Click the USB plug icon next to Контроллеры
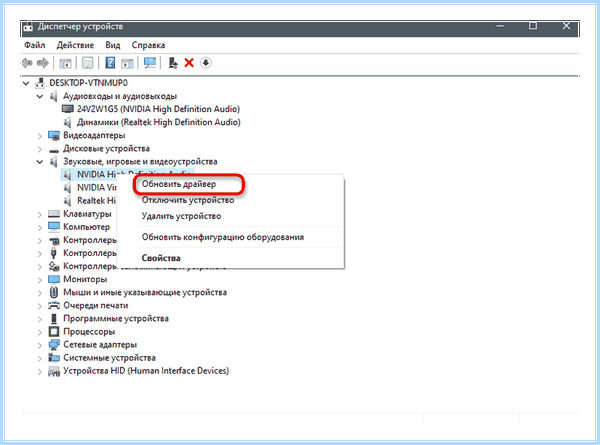600x445 pixels. pos(54,253)
